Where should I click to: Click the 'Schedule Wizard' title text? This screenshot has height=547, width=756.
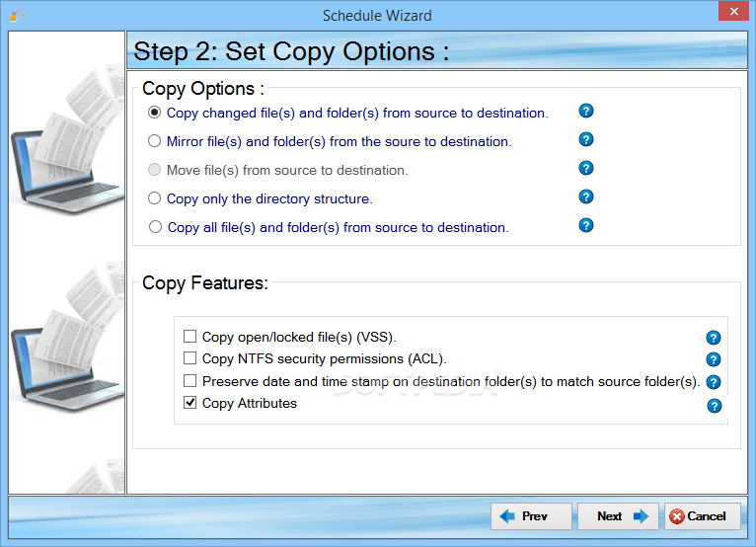pos(377,16)
